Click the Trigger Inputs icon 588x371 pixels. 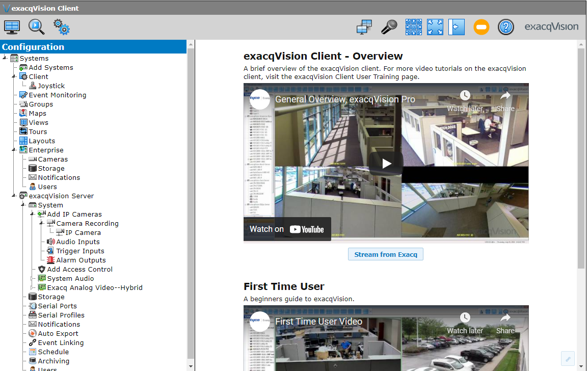(50, 251)
